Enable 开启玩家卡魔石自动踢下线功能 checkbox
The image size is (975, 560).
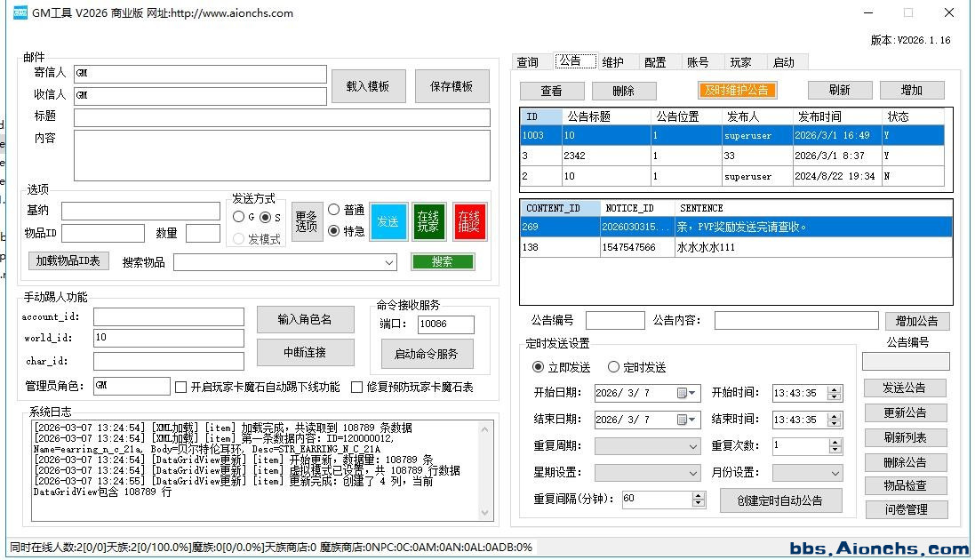pos(181,387)
